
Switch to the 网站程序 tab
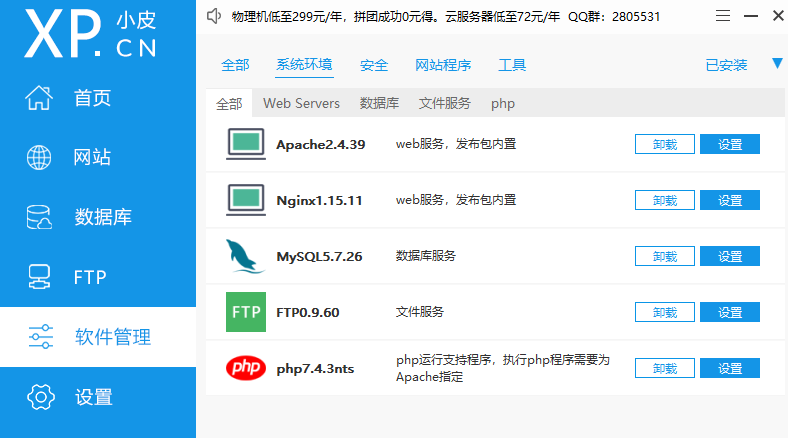[443, 65]
